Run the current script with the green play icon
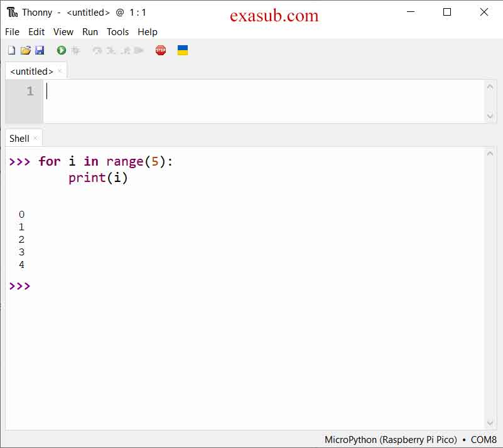503x448 pixels. [61, 50]
